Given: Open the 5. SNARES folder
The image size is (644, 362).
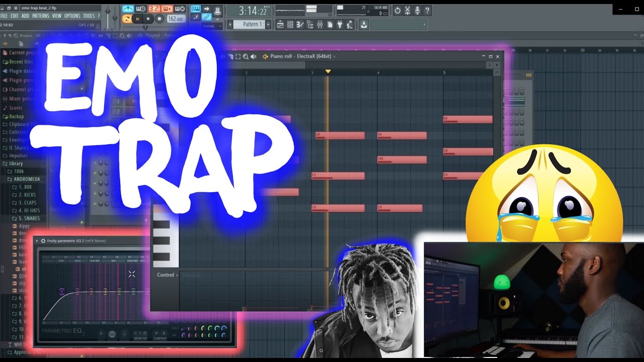Looking at the screenshot, I should [x=26, y=219].
